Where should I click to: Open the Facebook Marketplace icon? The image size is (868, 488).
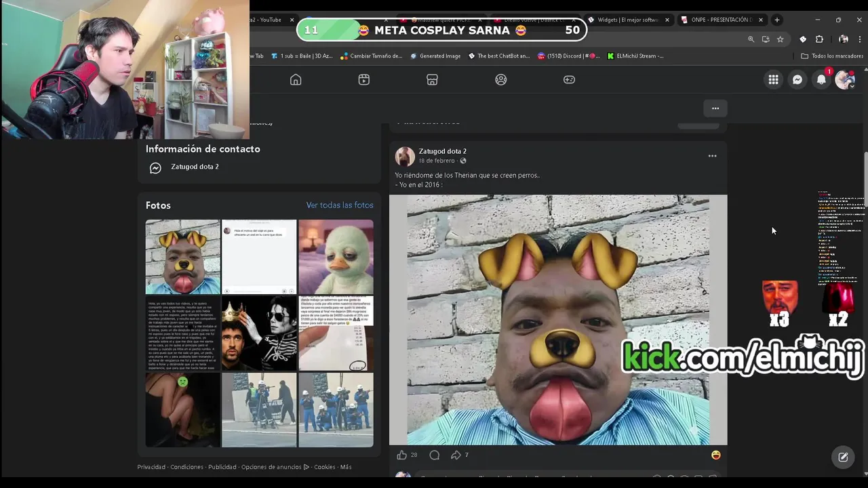[432, 79]
